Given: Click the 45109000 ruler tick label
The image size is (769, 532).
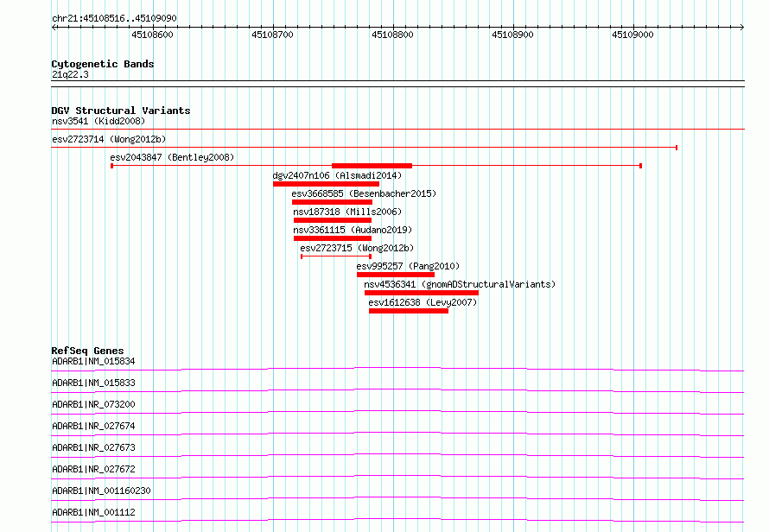Looking at the screenshot, I should pyautogui.click(x=632, y=35).
